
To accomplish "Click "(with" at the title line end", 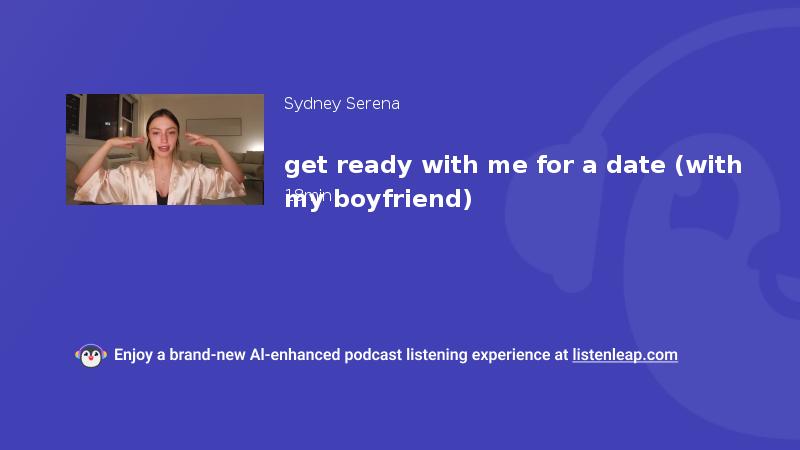I will (709, 165).
